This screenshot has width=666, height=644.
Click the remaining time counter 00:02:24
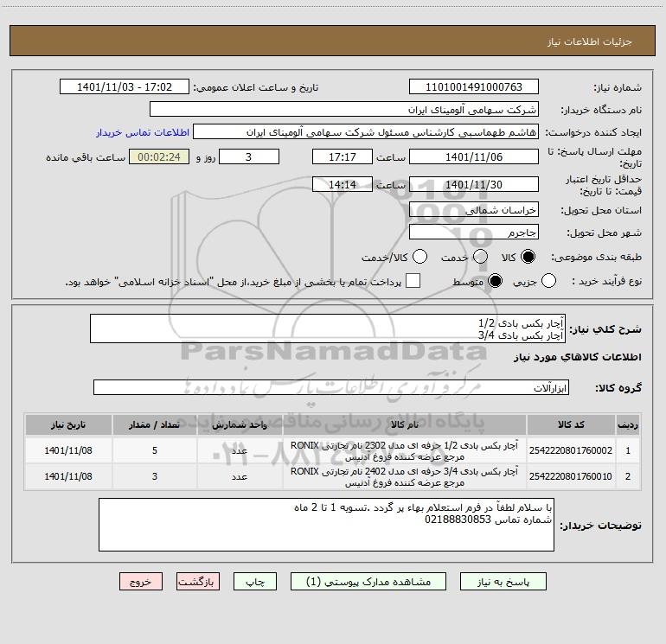(159, 156)
